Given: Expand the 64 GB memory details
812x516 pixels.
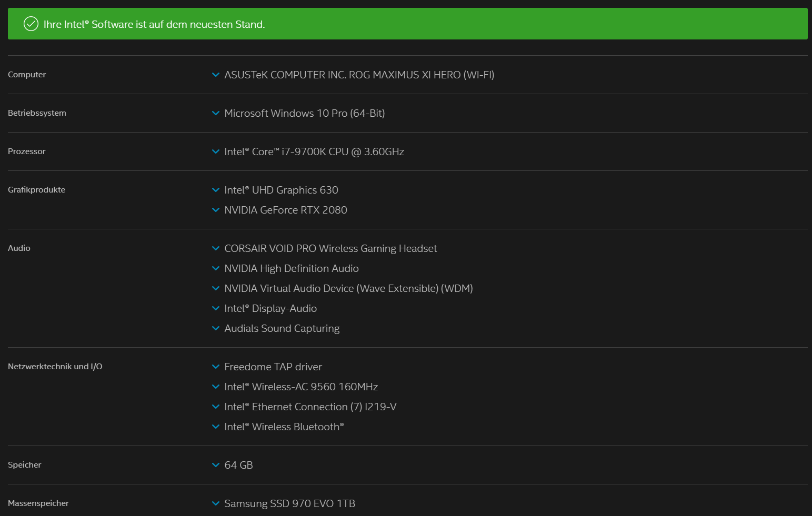Looking at the screenshot, I should click(x=215, y=465).
